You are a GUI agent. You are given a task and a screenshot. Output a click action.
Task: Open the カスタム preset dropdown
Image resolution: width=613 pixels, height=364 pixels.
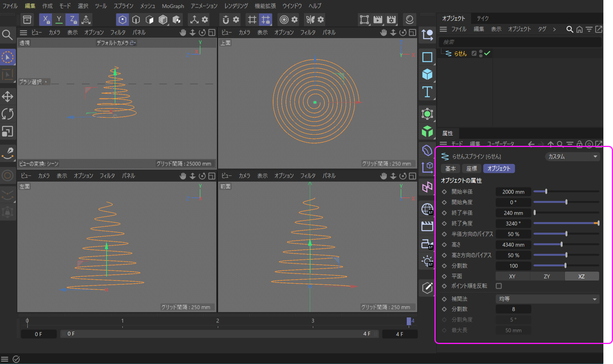[x=572, y=157]
